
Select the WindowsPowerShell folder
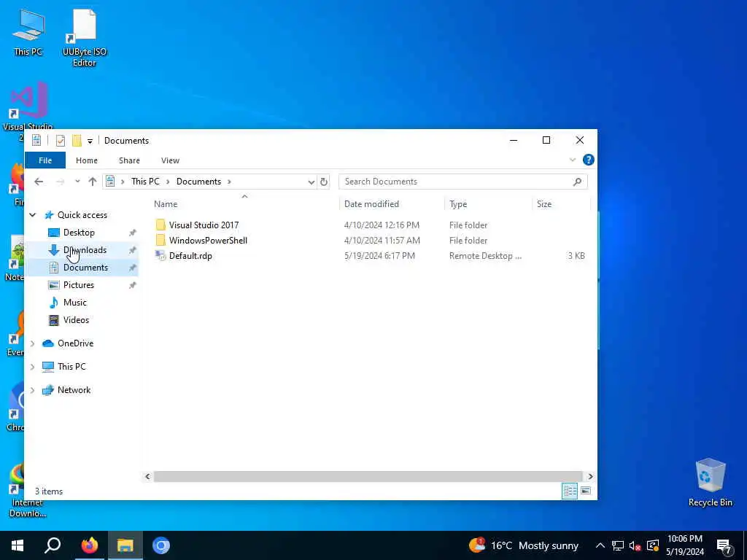coord(208,241)
